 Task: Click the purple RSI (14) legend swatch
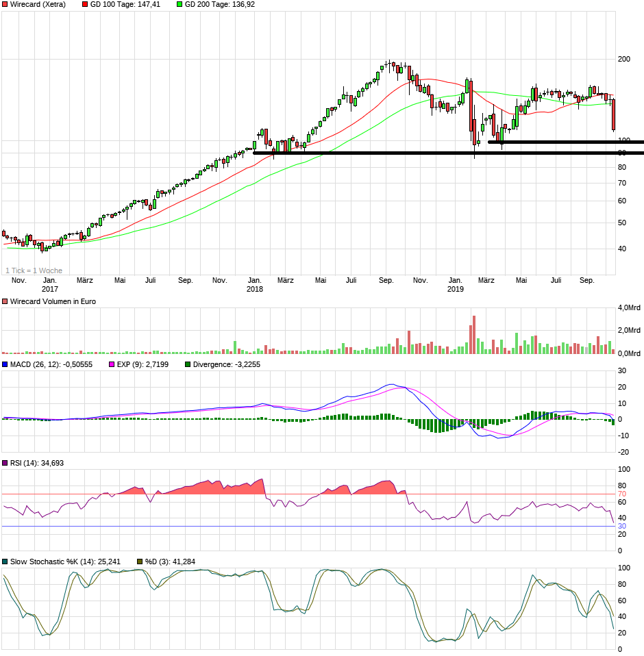5,463
